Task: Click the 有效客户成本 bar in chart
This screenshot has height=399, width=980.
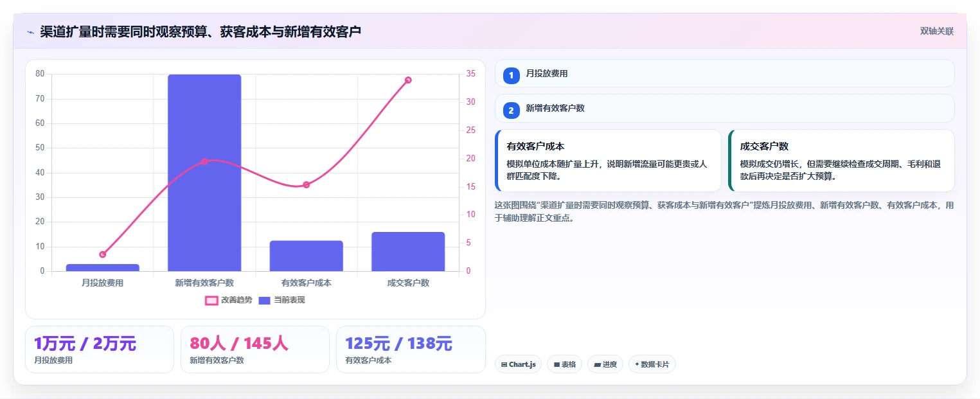Action: [x=306, y=256]
